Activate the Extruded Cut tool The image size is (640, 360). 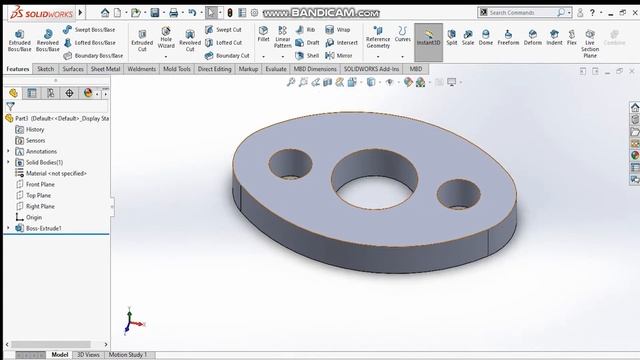142,40
